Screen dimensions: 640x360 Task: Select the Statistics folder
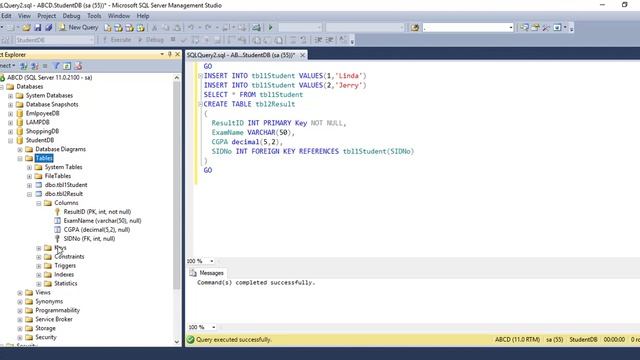(x=66, y=284)
